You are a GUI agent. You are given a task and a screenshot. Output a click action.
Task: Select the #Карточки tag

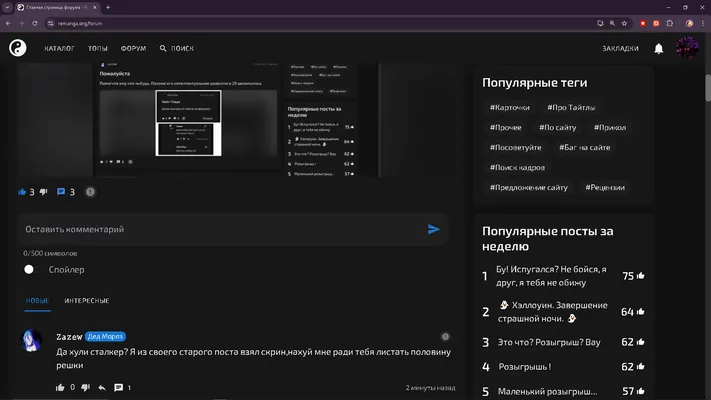510,107
